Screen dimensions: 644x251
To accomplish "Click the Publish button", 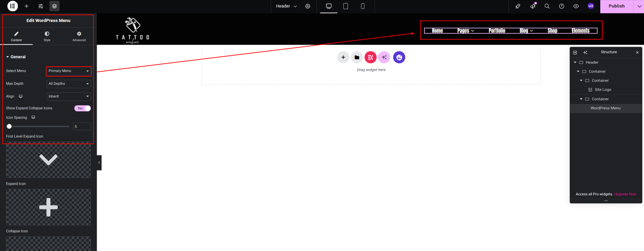I will point(616,6).
